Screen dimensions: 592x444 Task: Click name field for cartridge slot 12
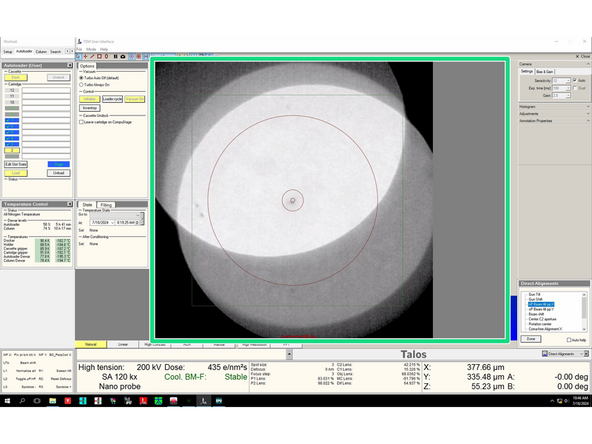46,90
